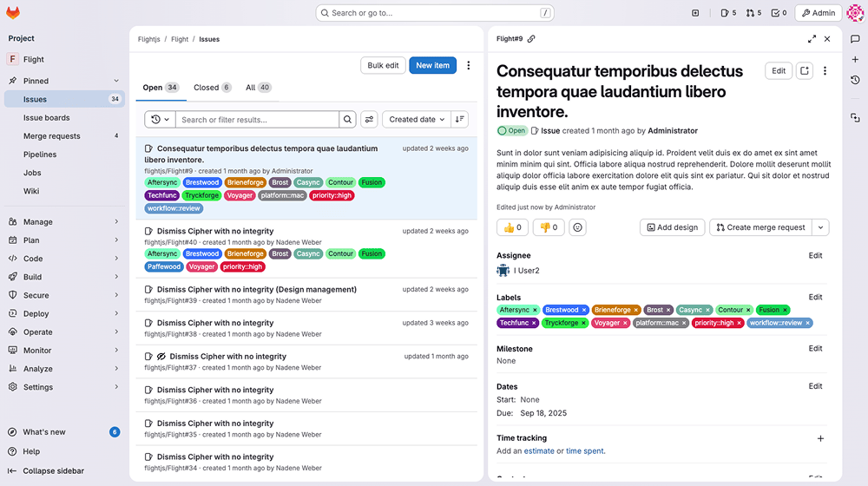Open display preferences icon next to search
Viewport: 868px width, 486px height.
(x=369, y=120)
